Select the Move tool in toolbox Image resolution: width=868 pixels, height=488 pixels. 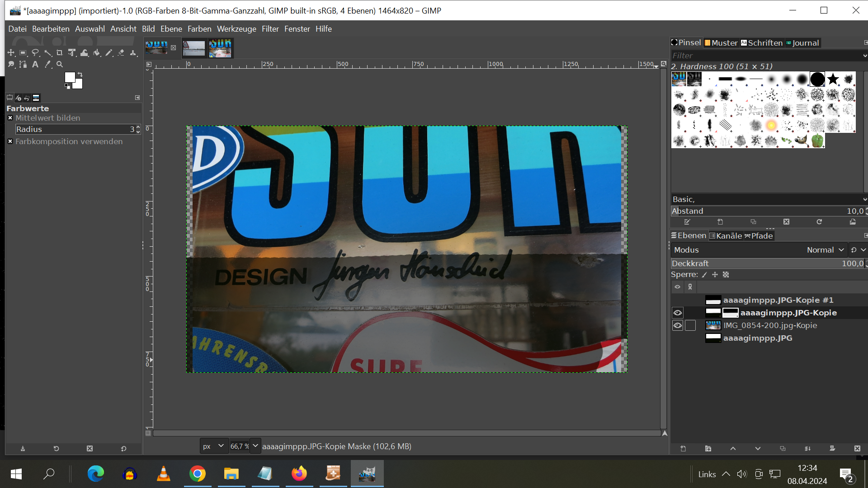[x=11, y=53]
